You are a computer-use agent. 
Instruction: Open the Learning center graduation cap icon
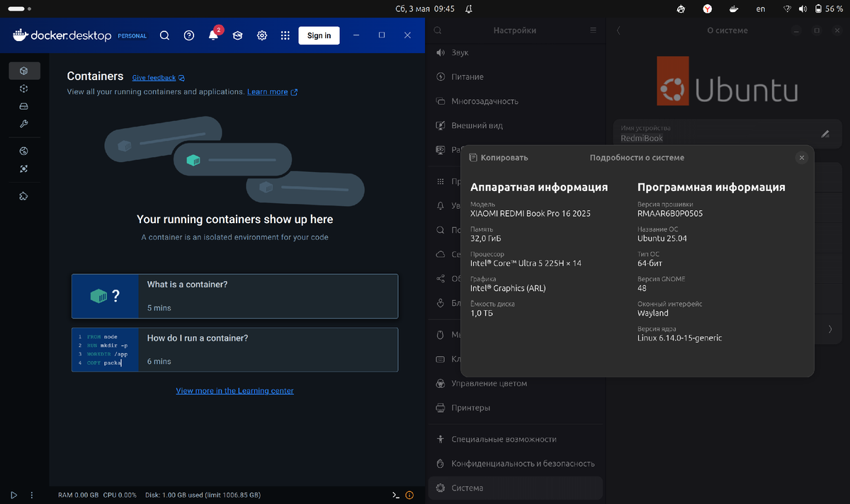(x=238, y=35)
